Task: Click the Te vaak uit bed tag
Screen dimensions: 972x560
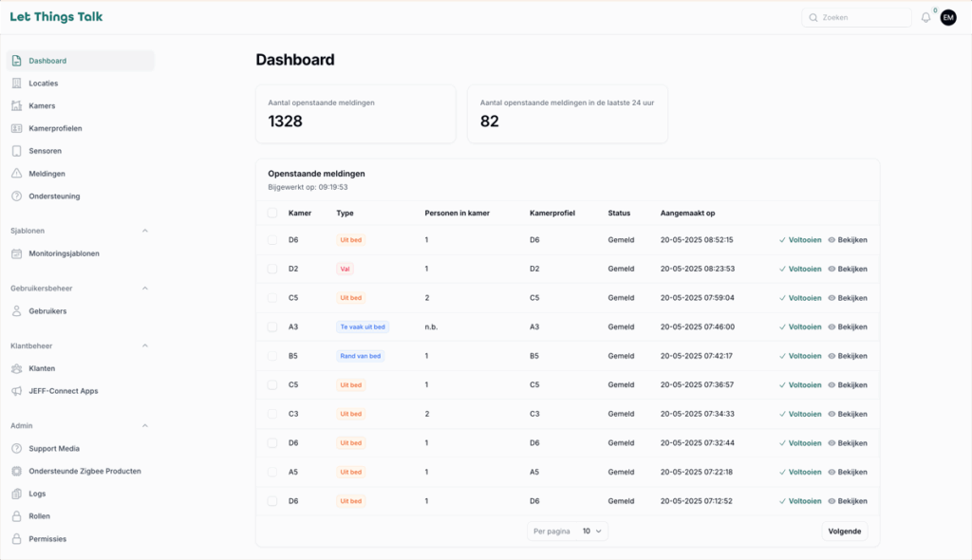Action: click(x=363, y=327)
